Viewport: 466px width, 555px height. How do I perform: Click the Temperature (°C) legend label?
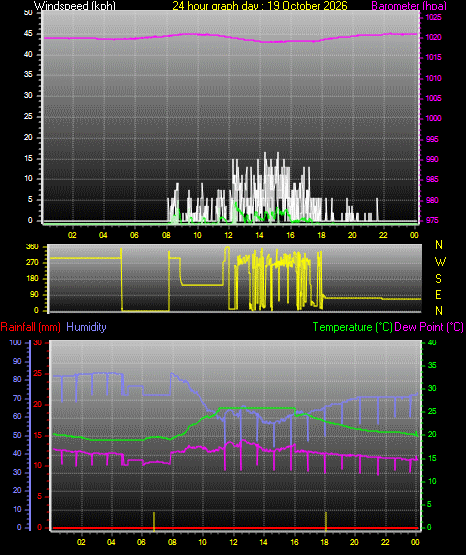coord(352,327)
